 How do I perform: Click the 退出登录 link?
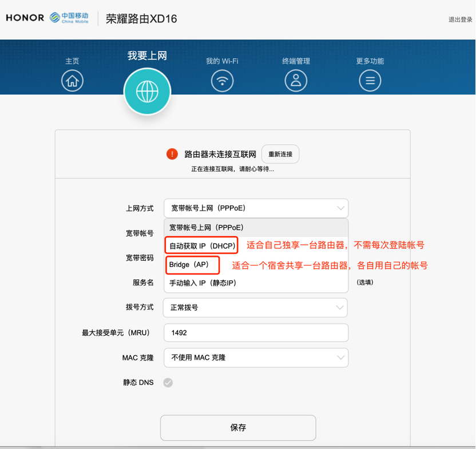460,19
